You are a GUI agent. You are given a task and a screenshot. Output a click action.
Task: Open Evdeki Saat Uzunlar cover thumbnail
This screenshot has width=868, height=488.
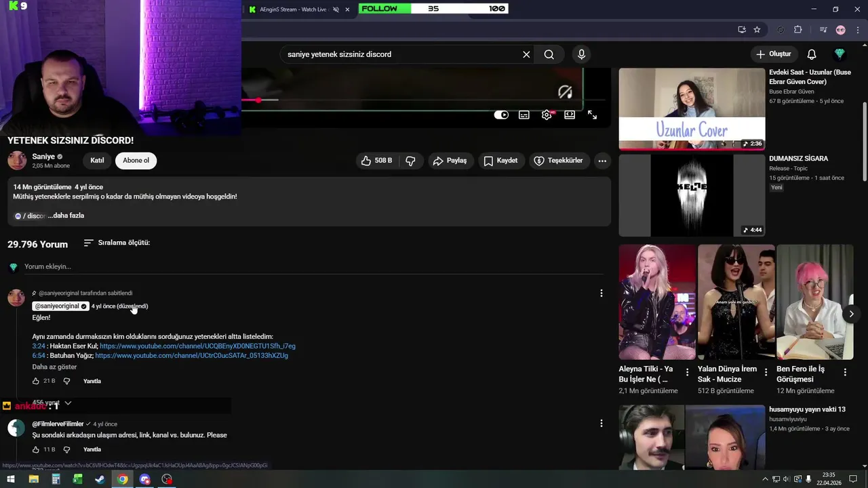tap(692, 108)
